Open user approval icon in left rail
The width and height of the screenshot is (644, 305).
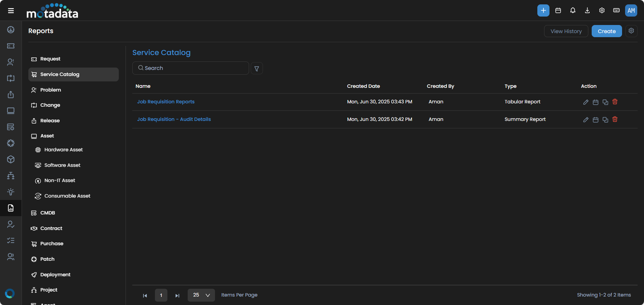click(x=11, y=224)
